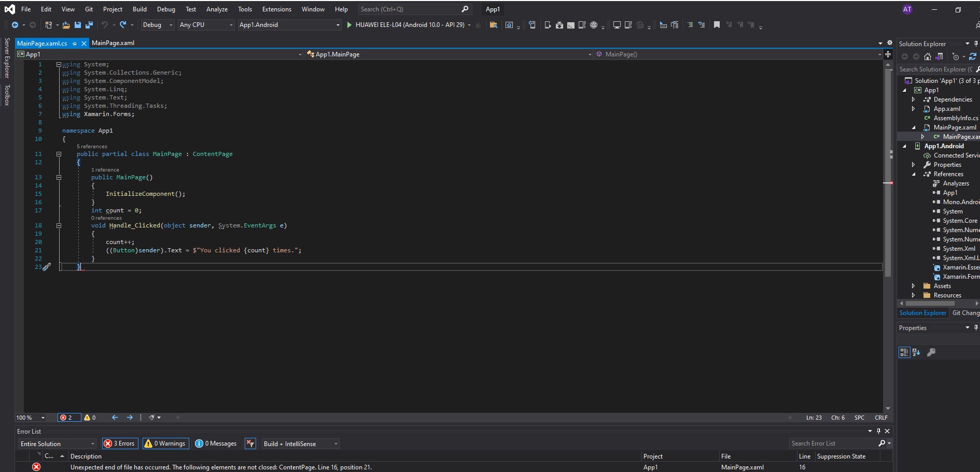Toggle a bookmark on the current line

coord(717,25)
